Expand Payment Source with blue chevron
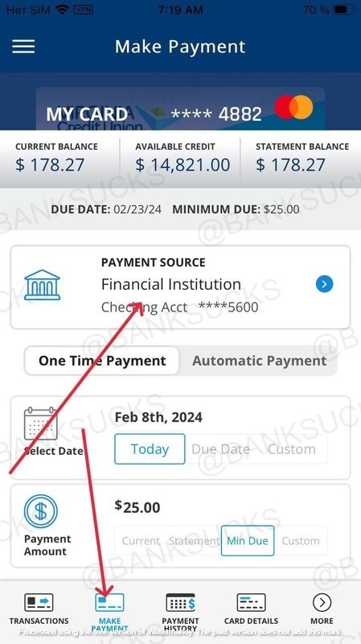361x644 pixels. tap(324, 284)
